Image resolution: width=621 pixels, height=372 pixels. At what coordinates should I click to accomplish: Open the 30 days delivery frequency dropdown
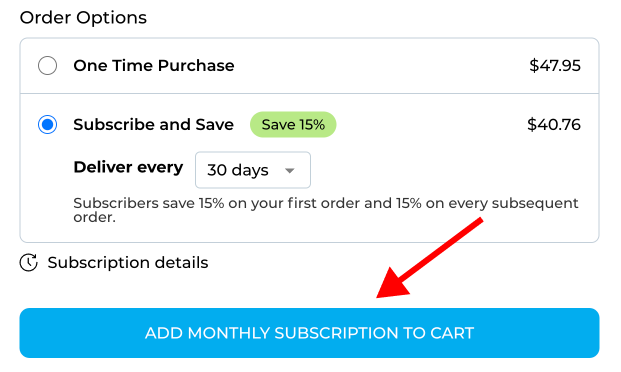[x=253, y=170]
